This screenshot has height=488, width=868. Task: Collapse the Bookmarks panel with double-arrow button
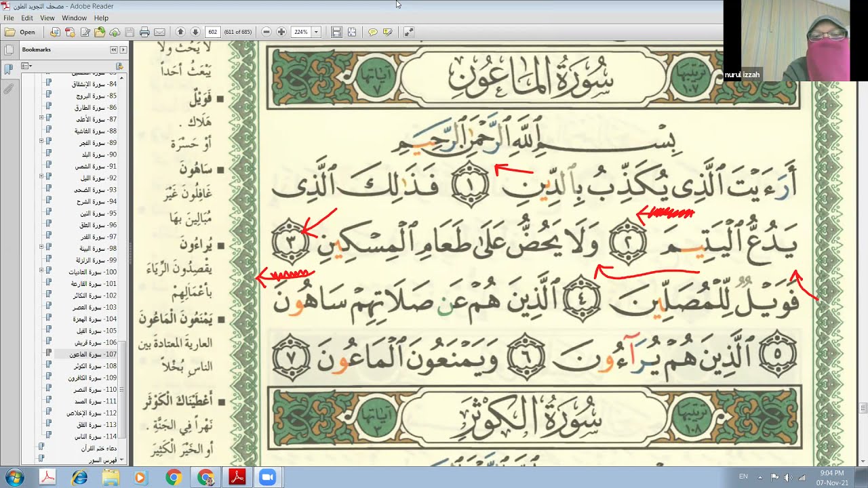point(114,49)
